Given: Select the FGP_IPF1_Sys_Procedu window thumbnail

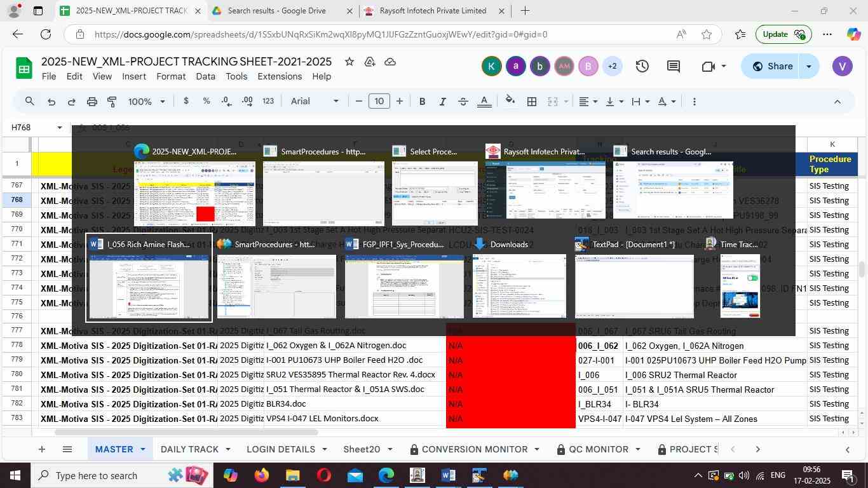Looking at the screenshot, I should [404, 278].
